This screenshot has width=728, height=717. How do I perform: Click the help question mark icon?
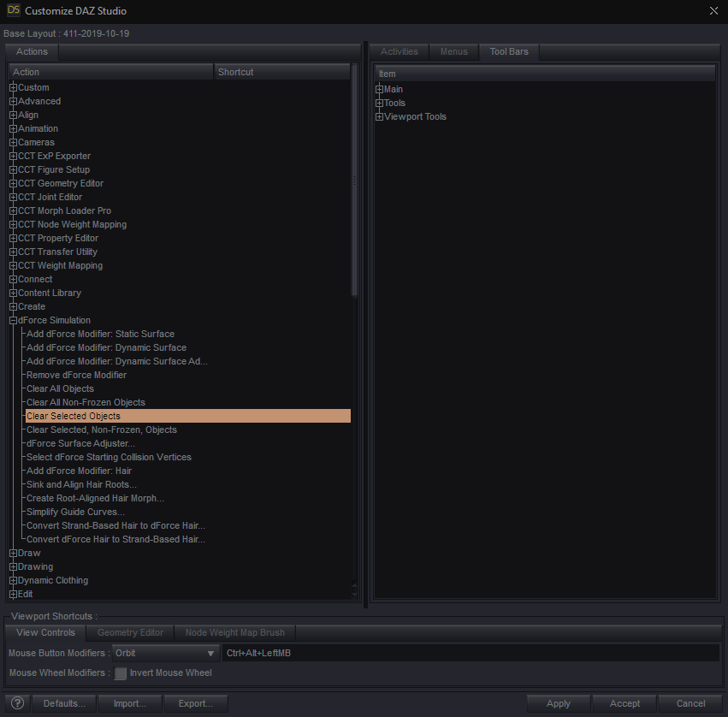point(18,703)
